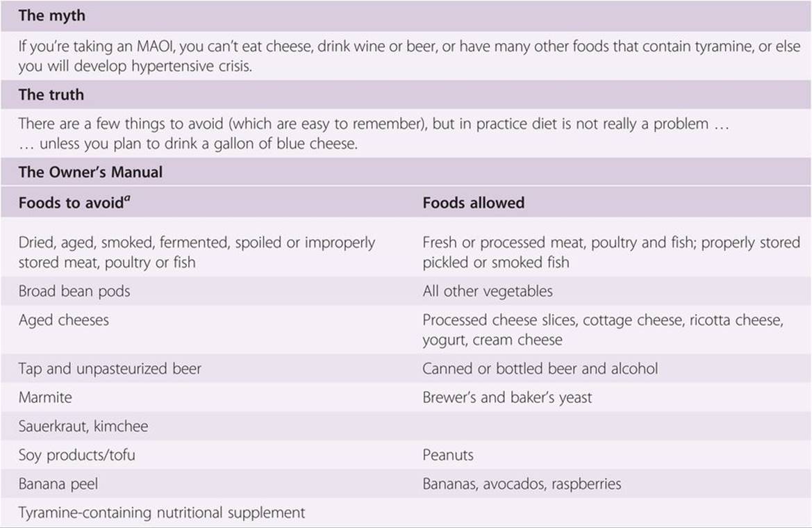Click the 'Sauerkraut, kimchee' row
Image resolution: width=812 pixels, height=528 pixels.
[83, 426]
